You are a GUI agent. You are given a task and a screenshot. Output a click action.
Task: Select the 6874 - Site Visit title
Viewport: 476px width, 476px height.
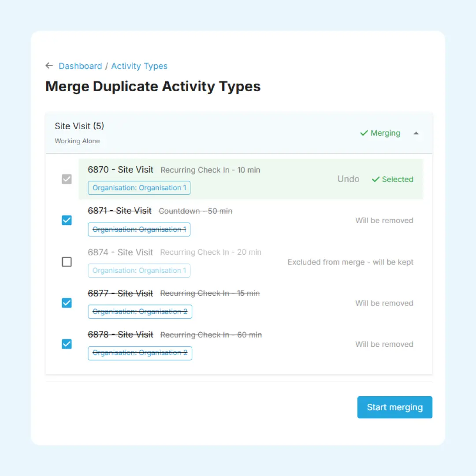pyautogui.click(x=120, y=252)
